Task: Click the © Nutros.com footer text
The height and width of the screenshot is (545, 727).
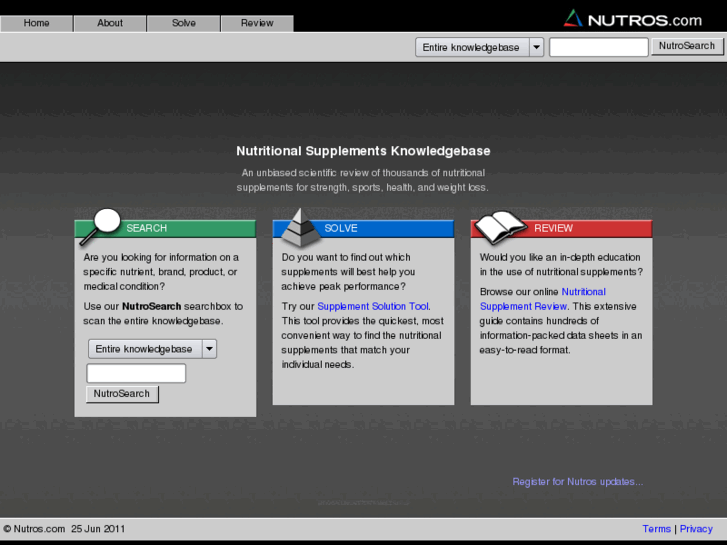Action: [x=34, y=529]
